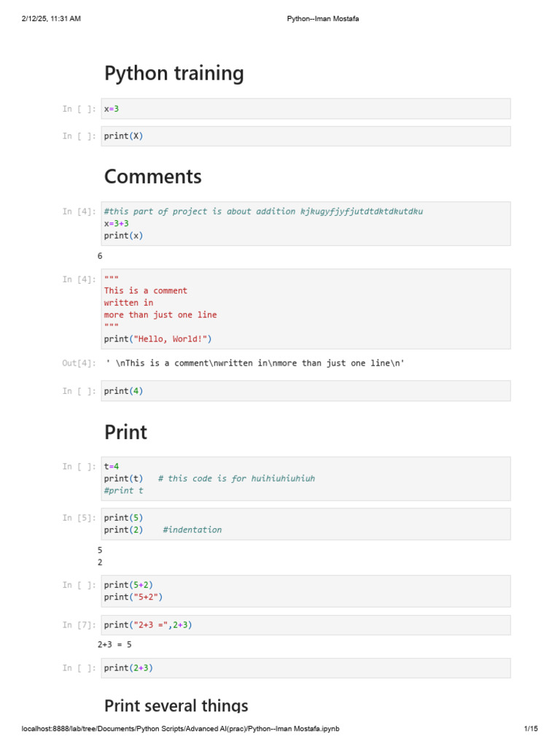Screen dimensions: 560x747
Task: Click the "Python--Iman Mostafa" page header title
Action: [323, 19]
